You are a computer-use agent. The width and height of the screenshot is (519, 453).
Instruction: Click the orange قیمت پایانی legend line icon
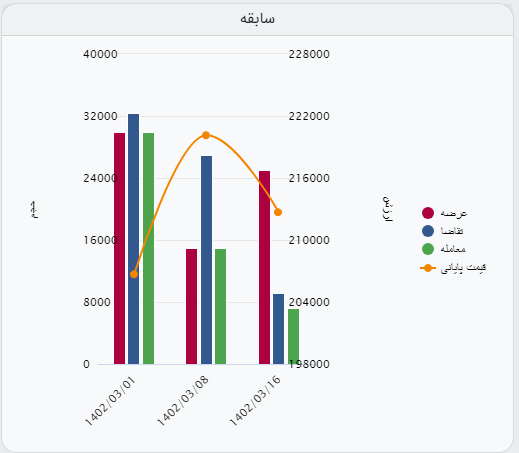click(x=428, y=268)
